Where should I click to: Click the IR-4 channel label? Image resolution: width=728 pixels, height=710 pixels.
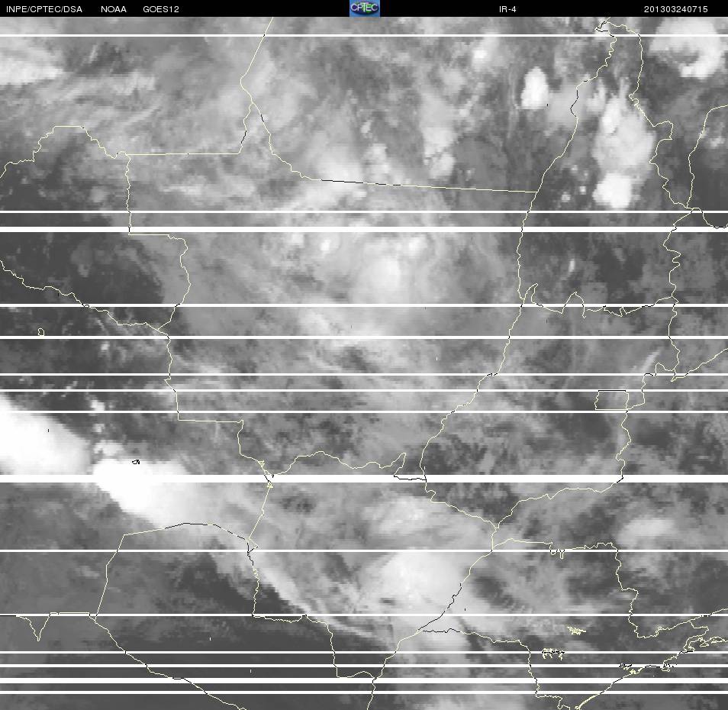point(507,9)
